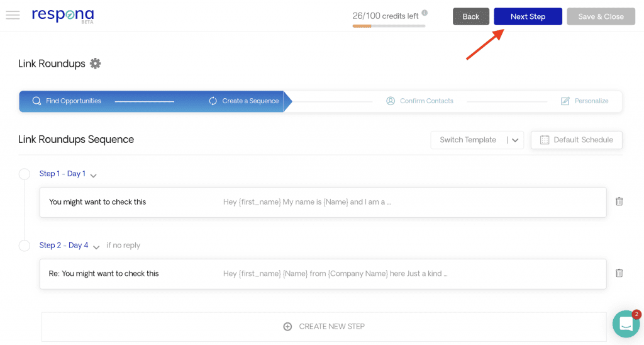Click the credits info icon

click(425, 13)
